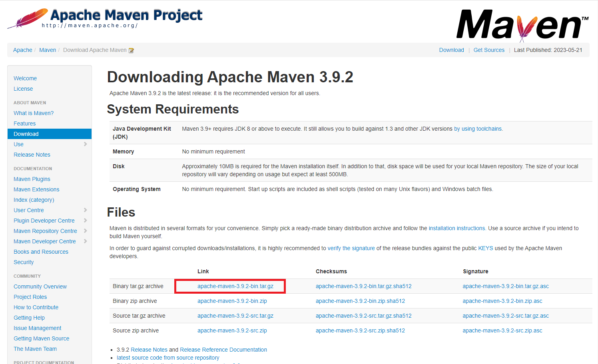Screen dimensions: 598x364
Task: Open apache-maven-3.9.2-src.zip.asc signature
Action: coord(502,330)
